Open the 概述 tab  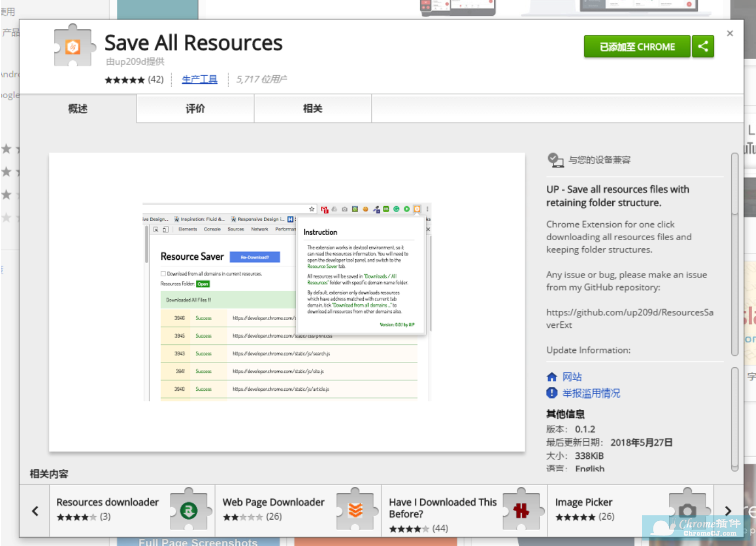(x=78, y=109)
